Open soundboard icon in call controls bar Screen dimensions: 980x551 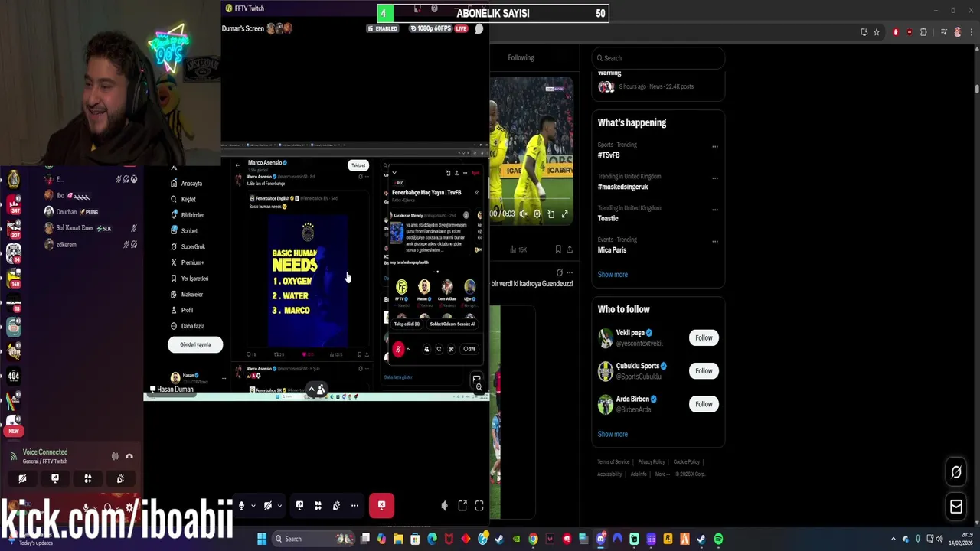pos(336,505)
